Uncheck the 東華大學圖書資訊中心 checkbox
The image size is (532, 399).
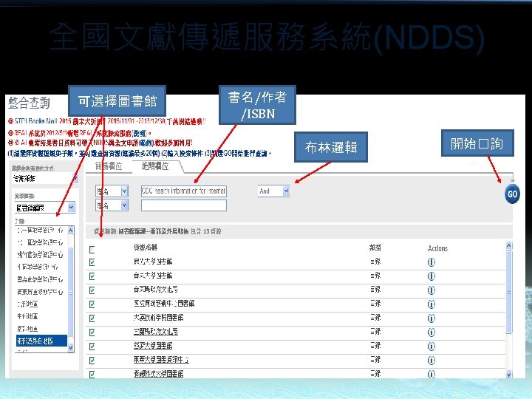[x=92, y=361]
